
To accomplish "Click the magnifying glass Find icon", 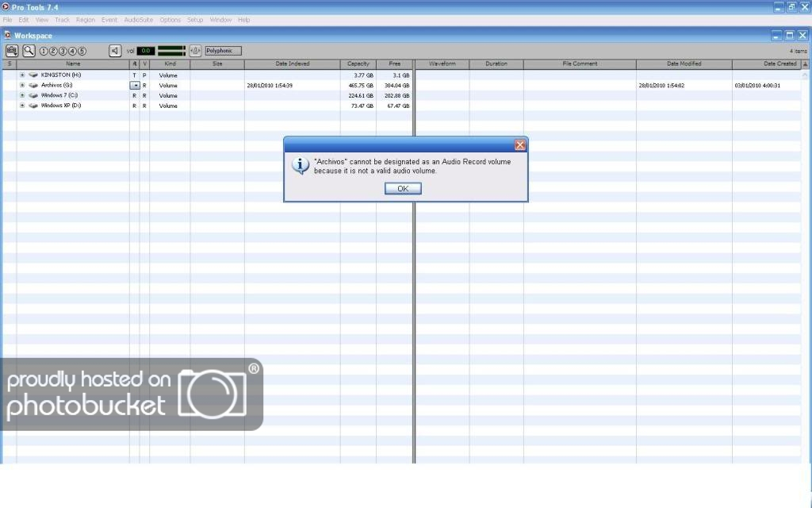I will pyautogui.click(x=29, y=51).
